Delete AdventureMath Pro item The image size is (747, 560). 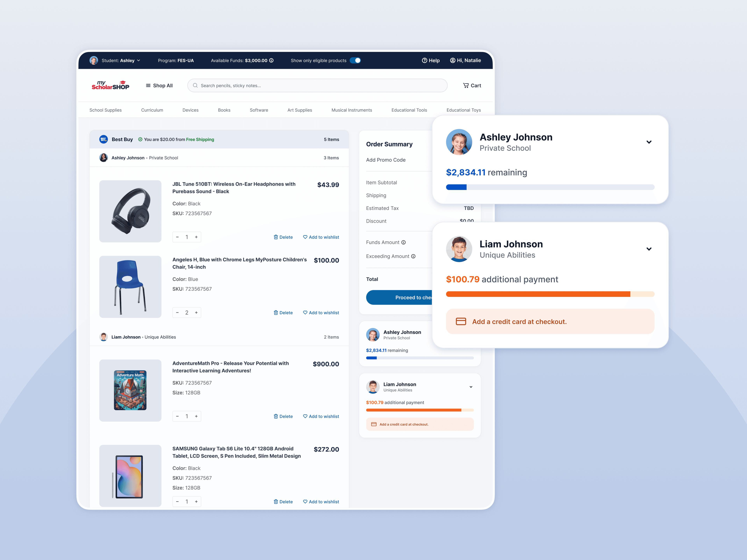[283, 416]
